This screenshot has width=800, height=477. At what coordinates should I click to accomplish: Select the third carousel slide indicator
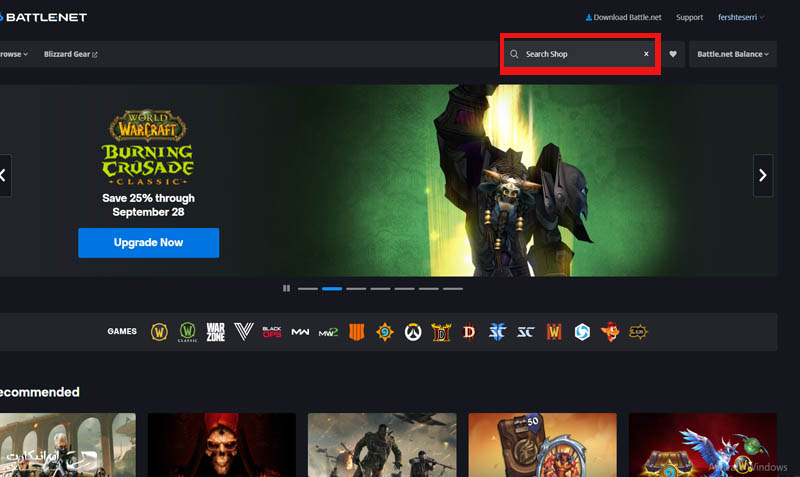tap(356, 289)
